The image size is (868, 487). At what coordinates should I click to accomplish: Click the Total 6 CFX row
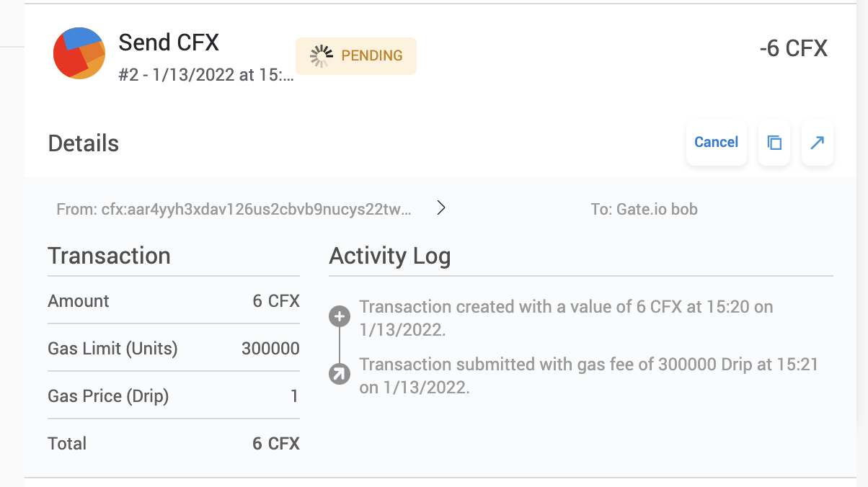173,443
